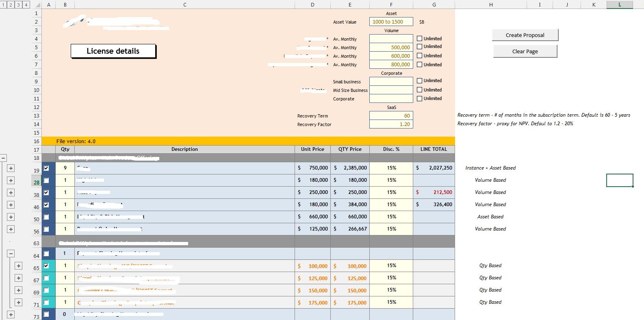
Task: Click the Create Proposal button
Action: pos(525,35)
